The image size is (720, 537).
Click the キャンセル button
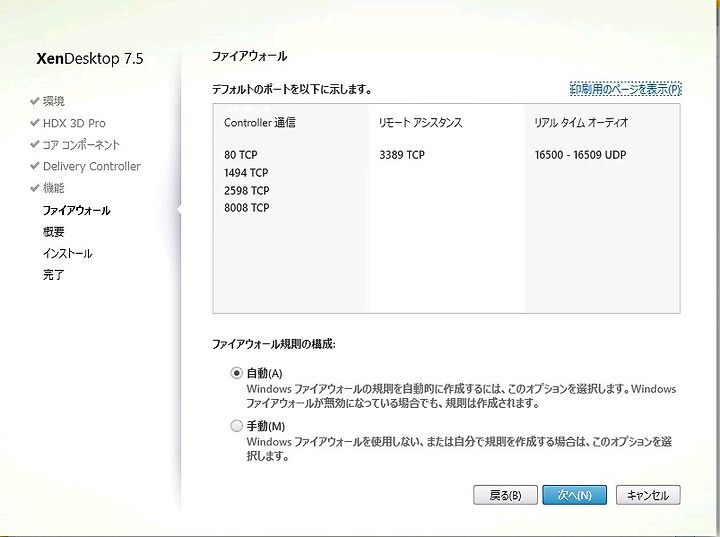pos(648,495)
